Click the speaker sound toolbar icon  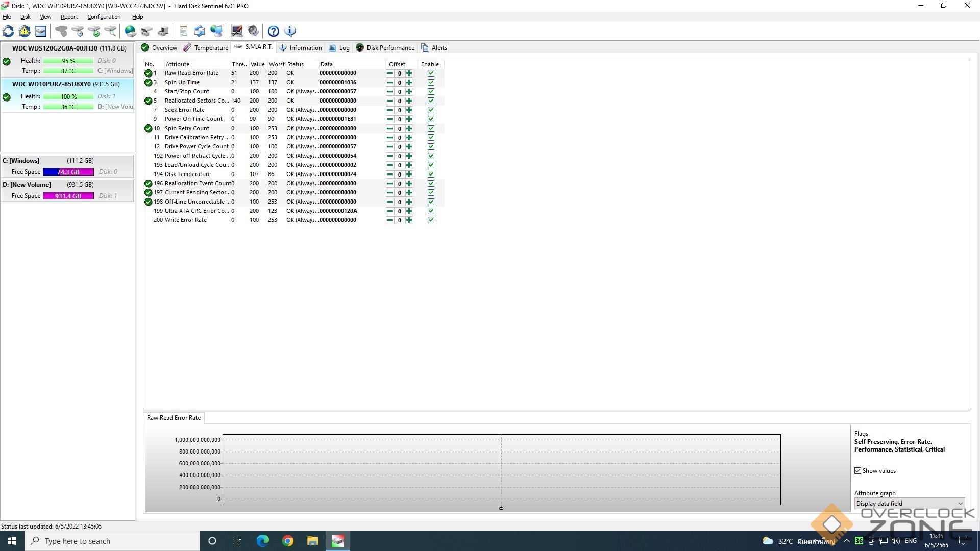[x=253, y=31]
